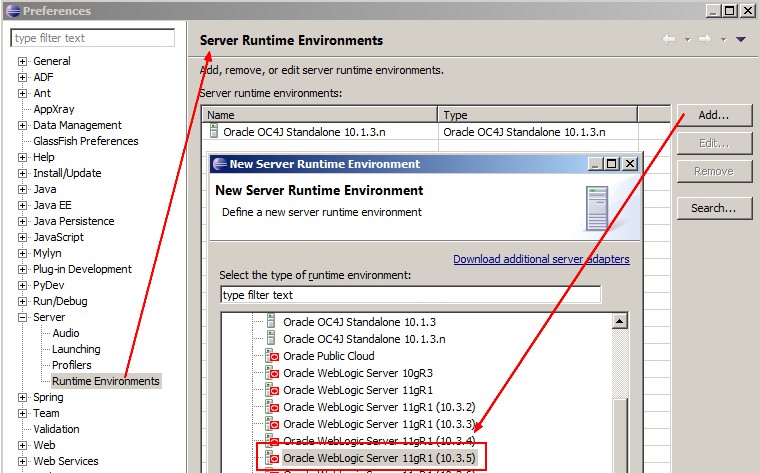Viewport: 760px width, 473px height.
Task: Click the Search... button
Action: (714, 208)
